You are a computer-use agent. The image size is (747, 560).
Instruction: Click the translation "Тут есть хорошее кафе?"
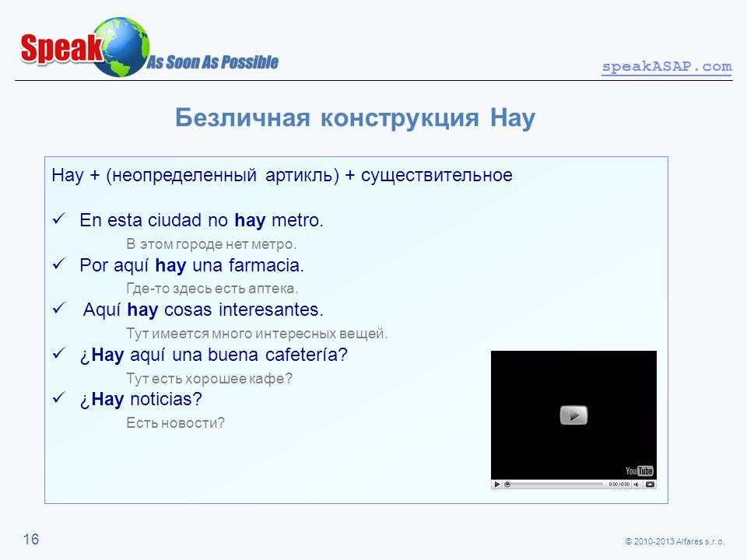[209, 379]
